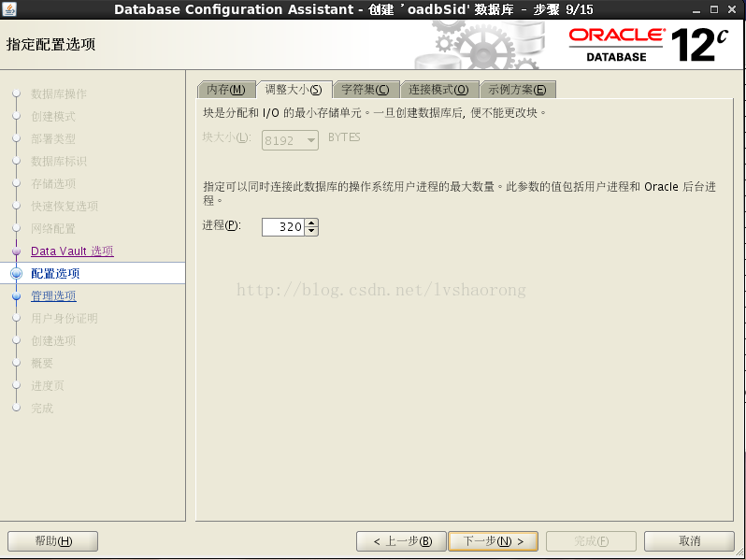Open the 块大小 8192 block size dropdown
Image resolution: width=746 pixels, height=560 pixels.
[x=290, y=140]
